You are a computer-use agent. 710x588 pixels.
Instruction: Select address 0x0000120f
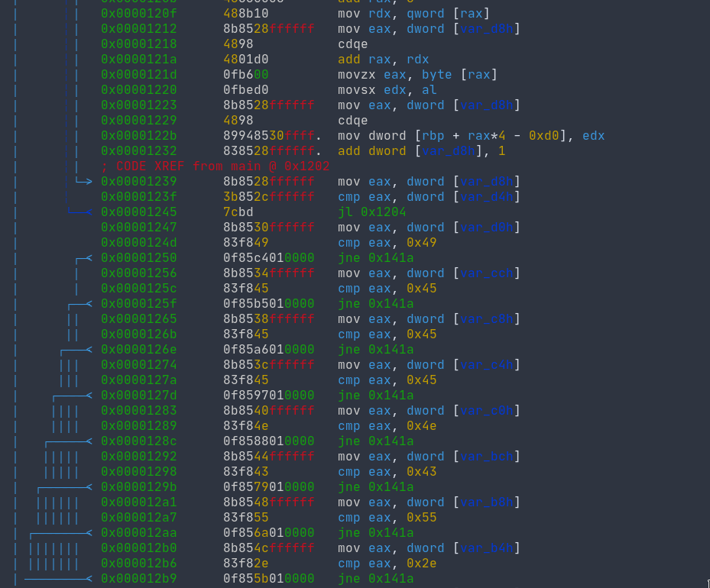coord(138,14)
